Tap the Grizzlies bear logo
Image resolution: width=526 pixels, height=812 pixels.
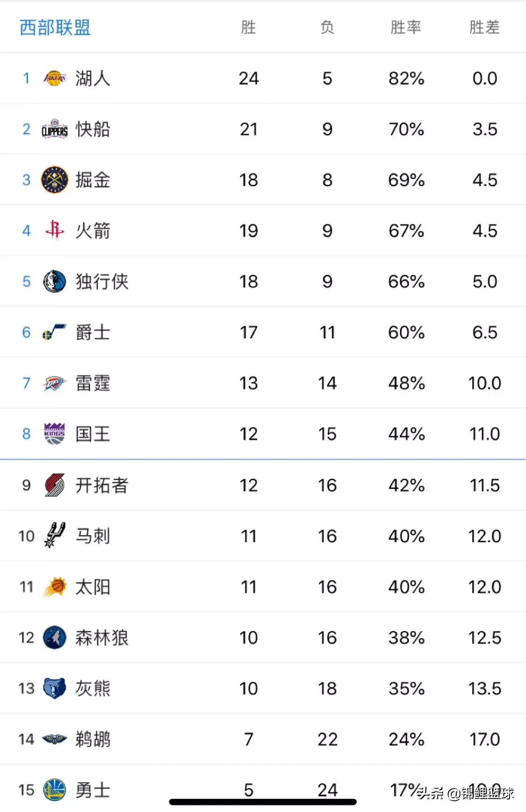click(55, 689)
